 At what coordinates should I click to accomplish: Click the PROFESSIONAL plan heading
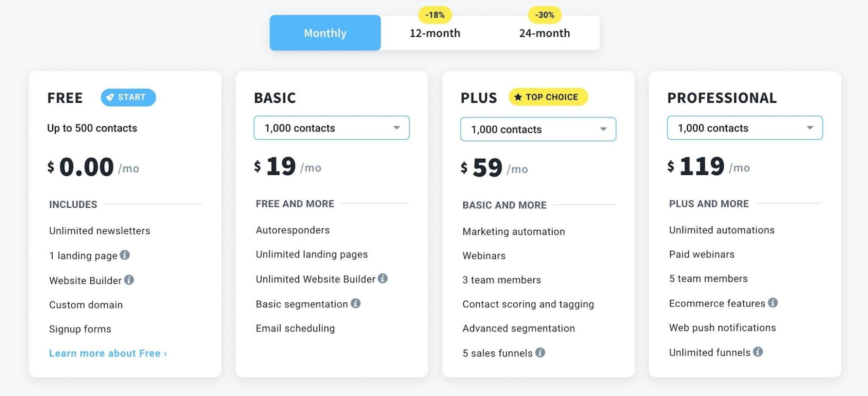click(x=722, y=98)
